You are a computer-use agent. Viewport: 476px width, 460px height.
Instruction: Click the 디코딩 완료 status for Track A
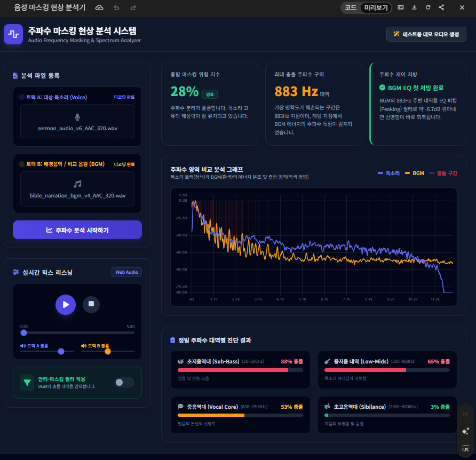pyautogui.click(x=124, y=97)
